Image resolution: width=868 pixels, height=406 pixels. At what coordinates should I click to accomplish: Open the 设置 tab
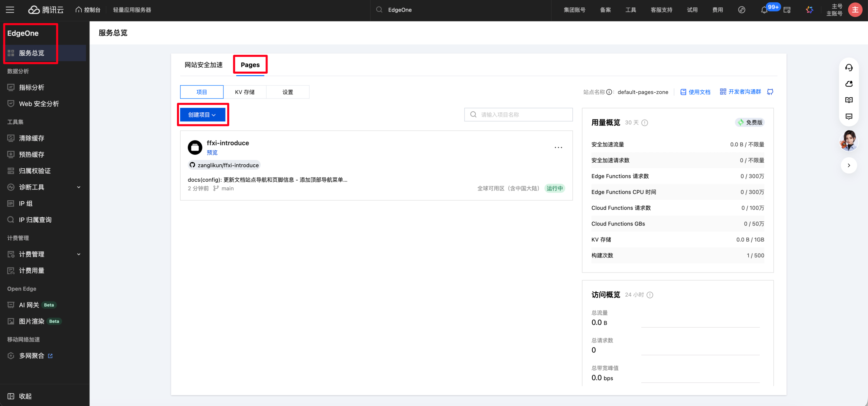coord(288,92)
